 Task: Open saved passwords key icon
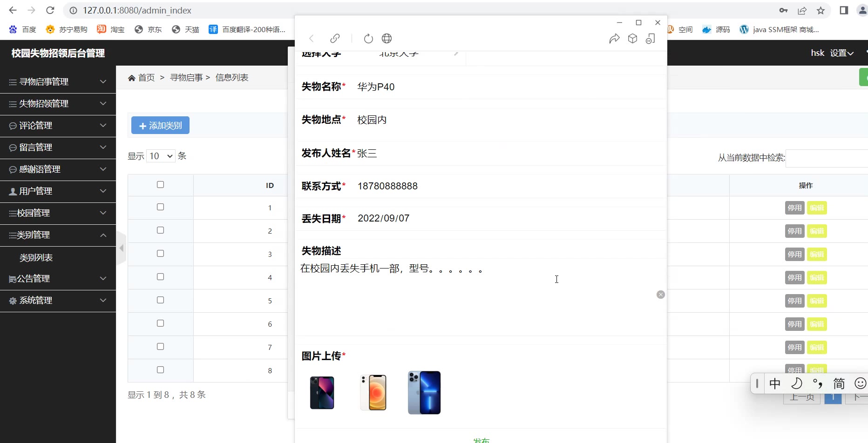click(x=783, y=10)
